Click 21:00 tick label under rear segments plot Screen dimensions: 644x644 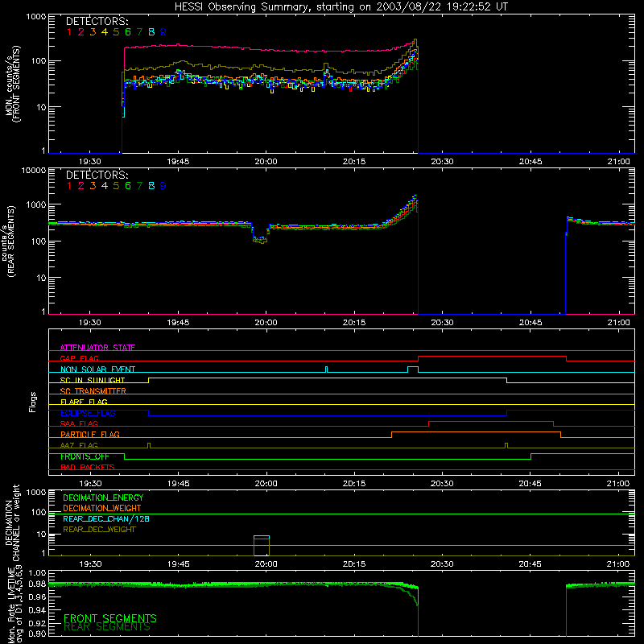pos(618,323)
